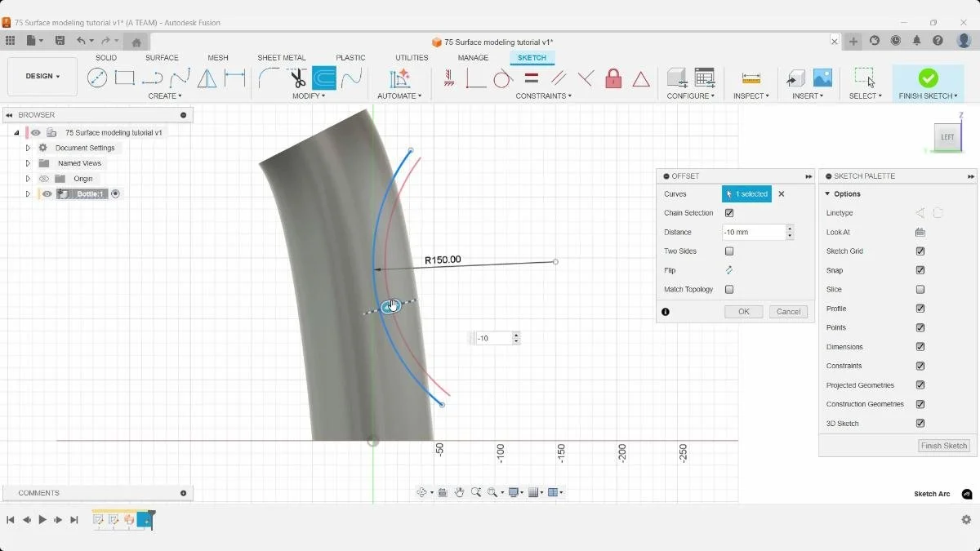The height and width of the screenshot is (551, 980).
Task: Toggle the Sketch Grid checkbox
Action: tap(920, 251)
